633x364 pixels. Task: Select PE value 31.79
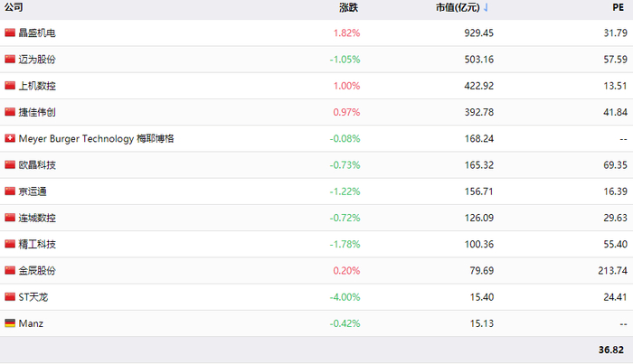615,33
